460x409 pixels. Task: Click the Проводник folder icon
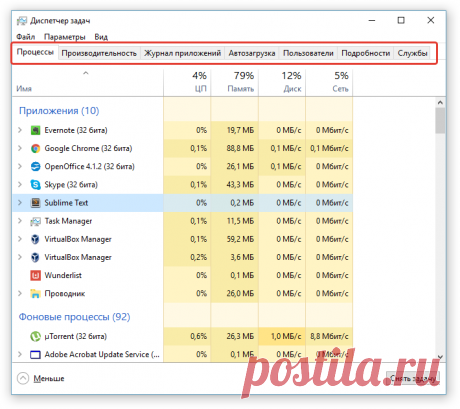(x=35, y=293)
